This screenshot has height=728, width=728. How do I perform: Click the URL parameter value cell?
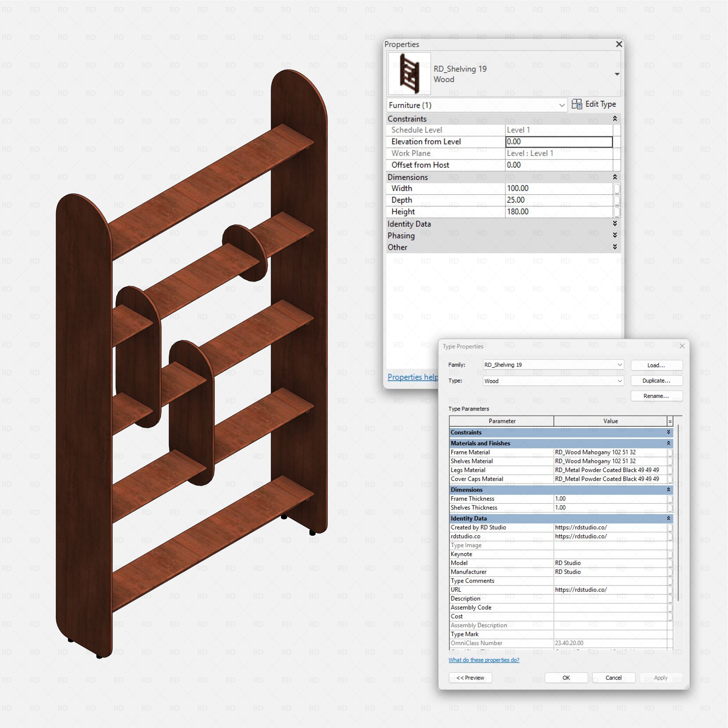[610, 590]
